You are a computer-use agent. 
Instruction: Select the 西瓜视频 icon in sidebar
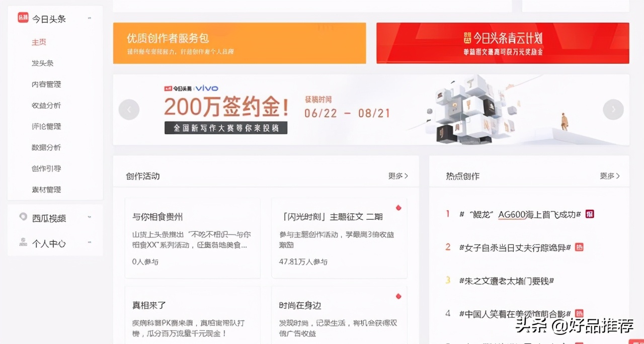tap(23, 217)
